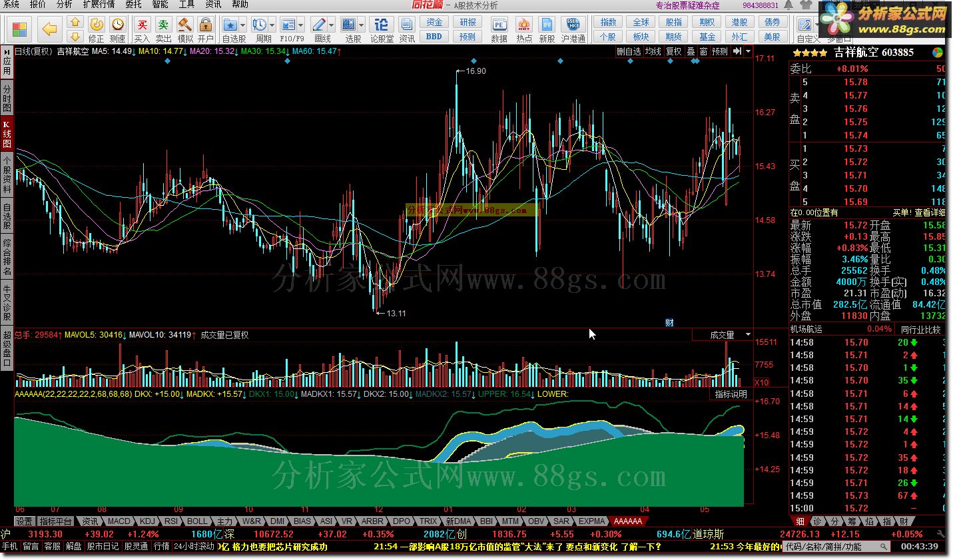Open the 系统 menu

tap(11, 5)
